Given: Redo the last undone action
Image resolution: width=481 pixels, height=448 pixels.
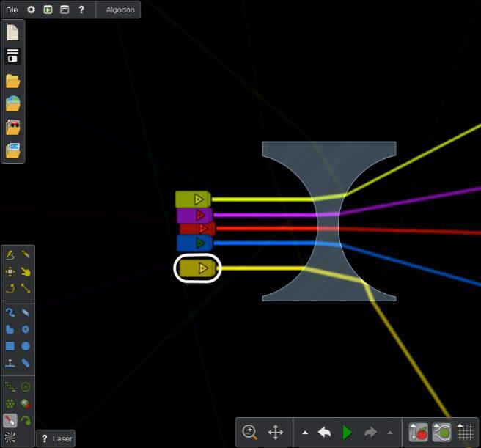Looking at the screenshot, I should (x=370, y=433).
